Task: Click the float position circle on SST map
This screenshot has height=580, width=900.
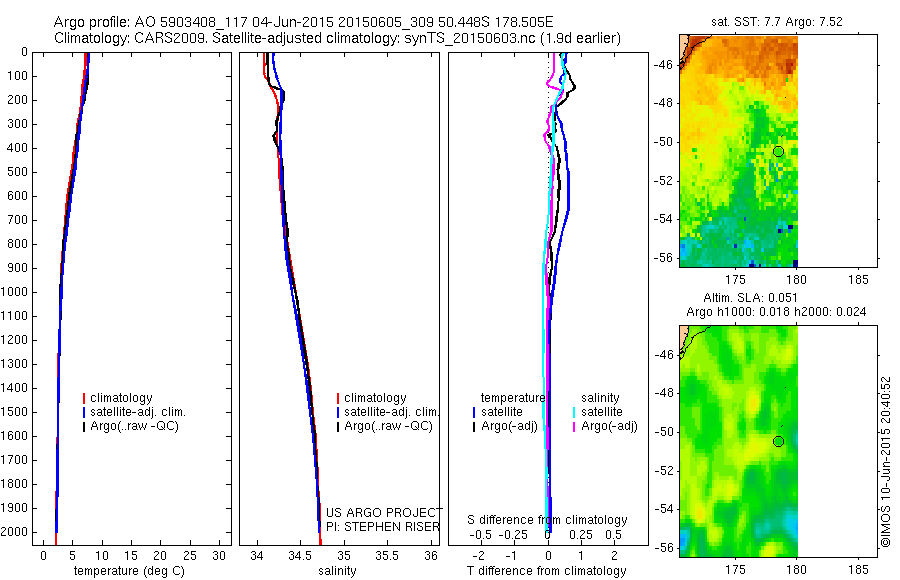Action: click(778, 152)
